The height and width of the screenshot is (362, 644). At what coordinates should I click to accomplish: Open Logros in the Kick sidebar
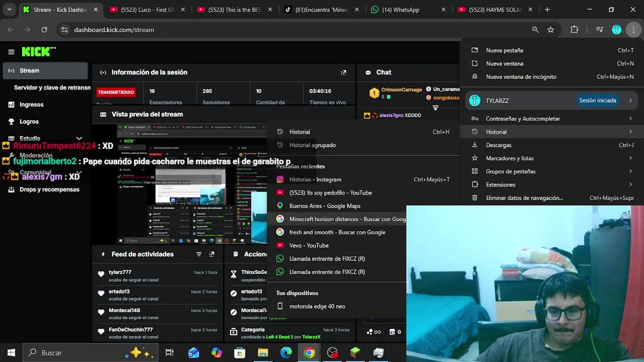pyautogui.click(x=45, y=122)
